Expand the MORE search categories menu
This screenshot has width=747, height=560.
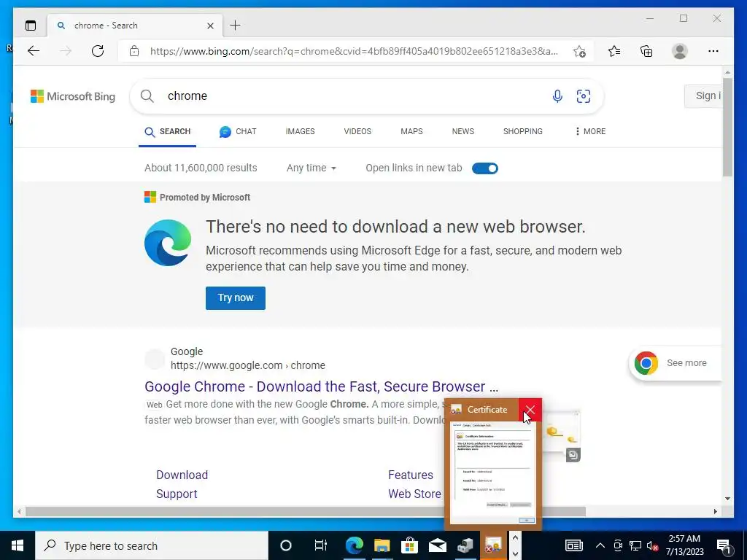click(590, 131)
